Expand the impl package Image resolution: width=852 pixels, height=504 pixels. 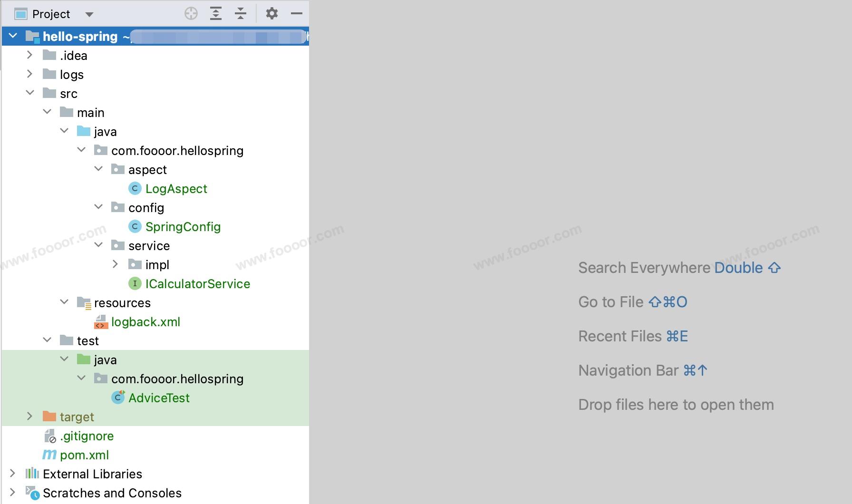click(x=115, y=264)
